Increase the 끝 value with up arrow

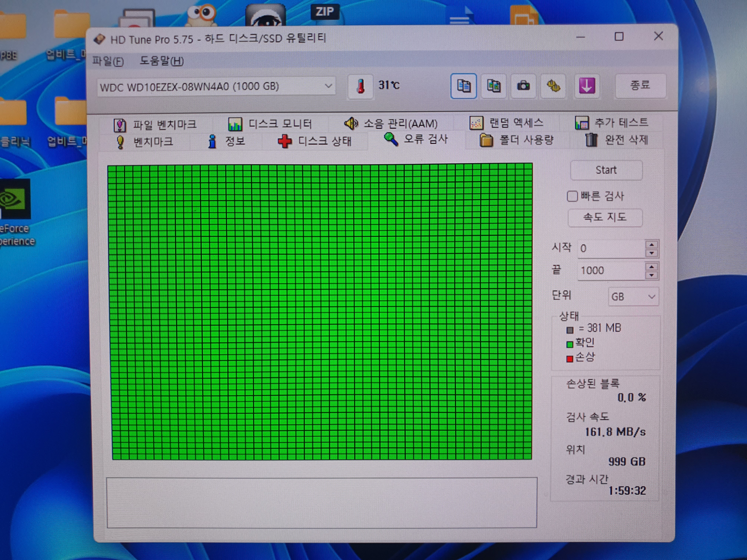tap(651, 267)
